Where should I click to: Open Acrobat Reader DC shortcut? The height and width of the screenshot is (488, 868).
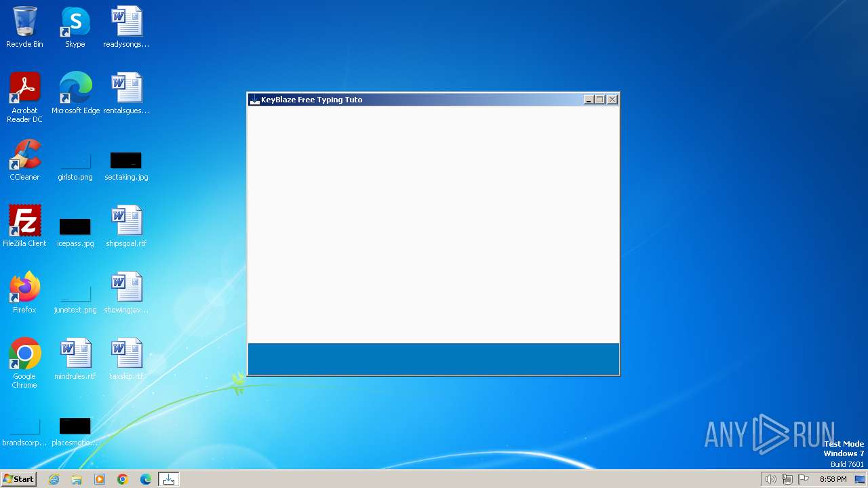click(x=24, y=98)
